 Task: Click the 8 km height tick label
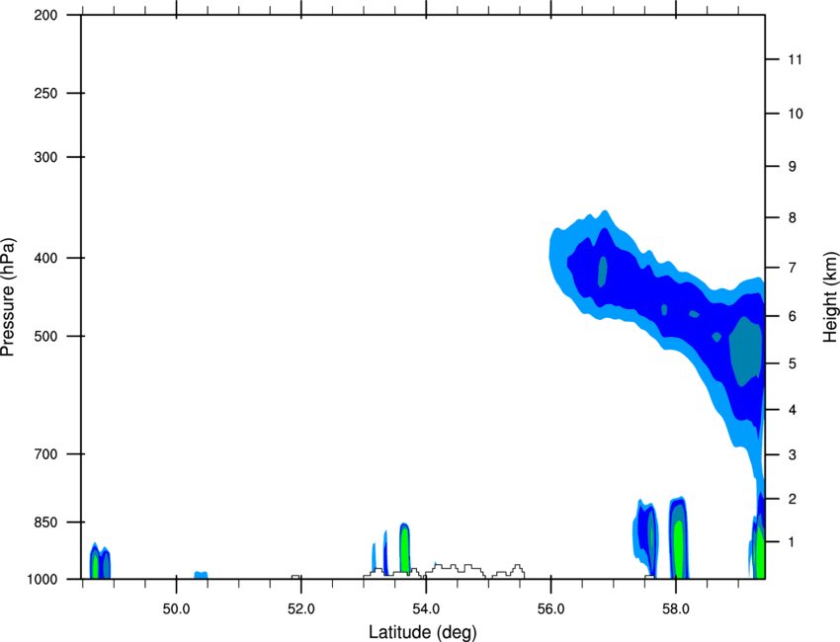point(793,217)
